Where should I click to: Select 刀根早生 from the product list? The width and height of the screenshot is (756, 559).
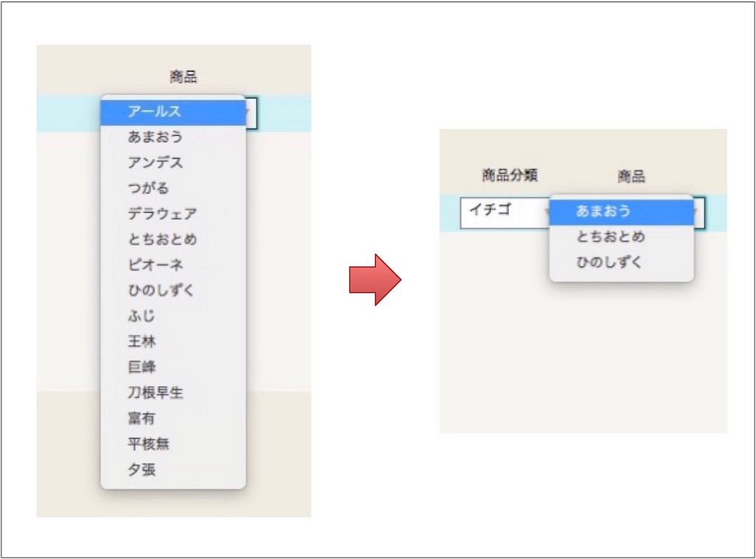pos(173,393)
